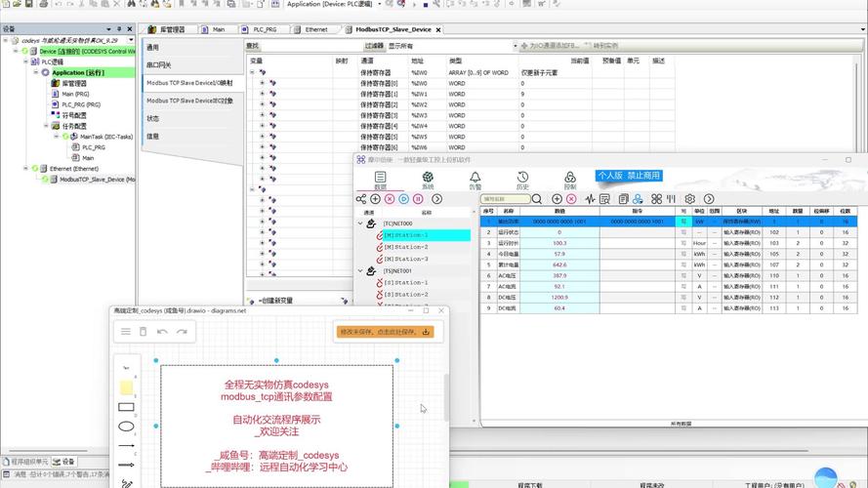This screenshot has height=488, width=868.
Task: Click the orange unsaved changes save button
Action: (386, 332)
